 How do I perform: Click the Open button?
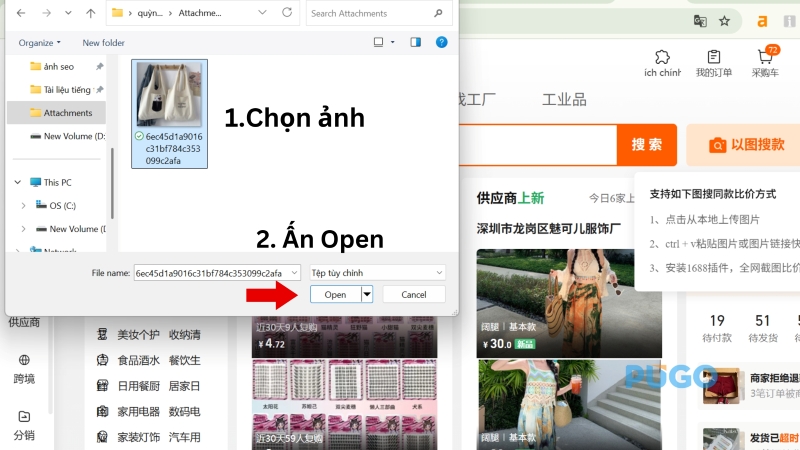coord(335,294)
